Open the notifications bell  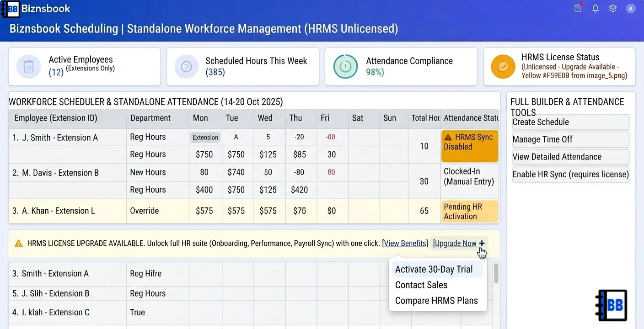click(x=595, y=8)
